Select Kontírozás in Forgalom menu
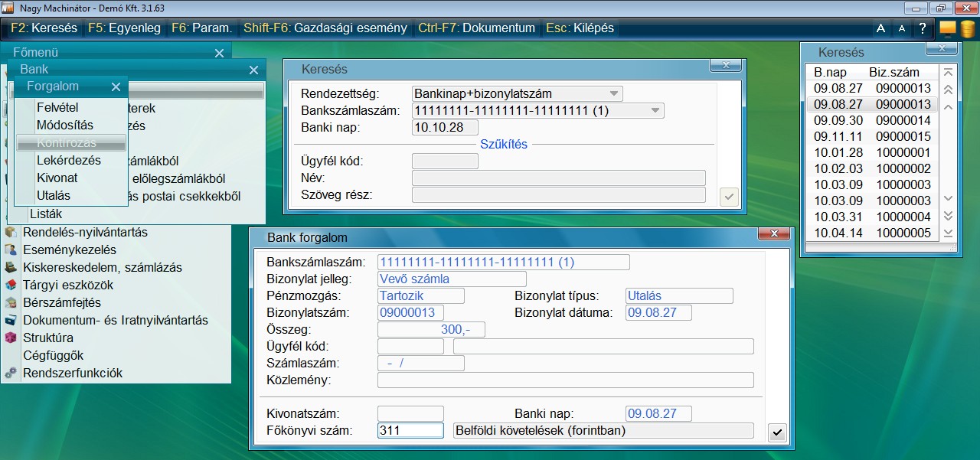The image size is (980, 460). [70, 142]
